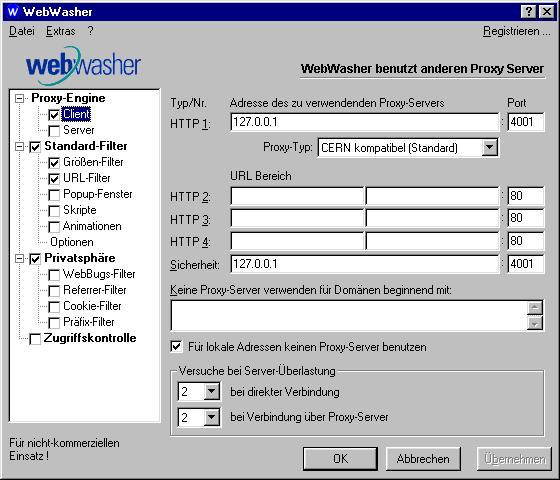The image size is (560, 480).
Task: Select Optionen in the Standard-Filter tree
Action: (72, 242)
